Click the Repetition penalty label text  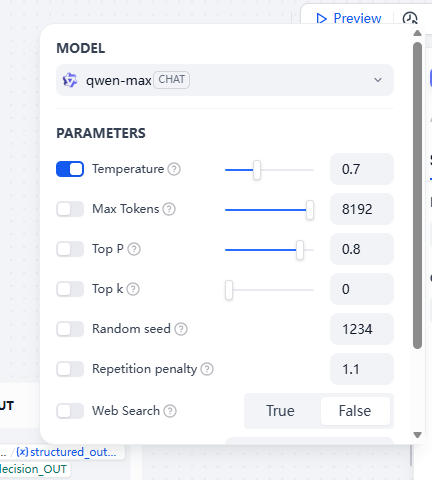click(144, 369)
